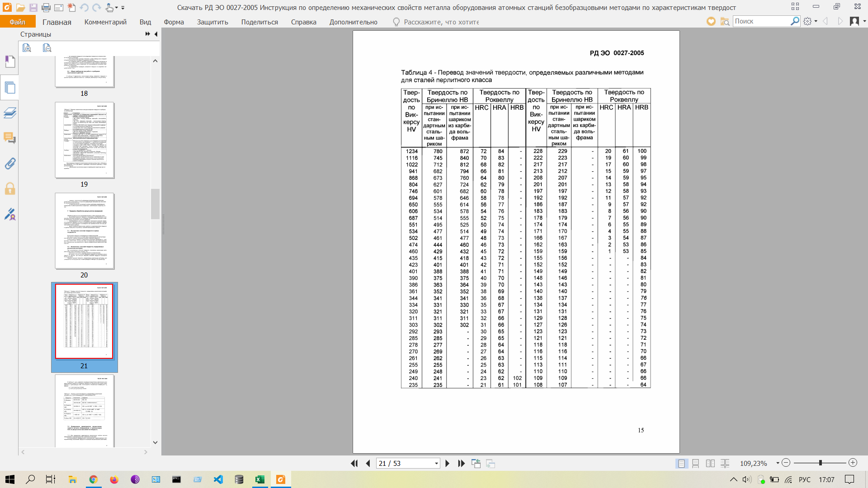Open the Security panel with the lock icon
868x488 pixels.
click(10, 189)
